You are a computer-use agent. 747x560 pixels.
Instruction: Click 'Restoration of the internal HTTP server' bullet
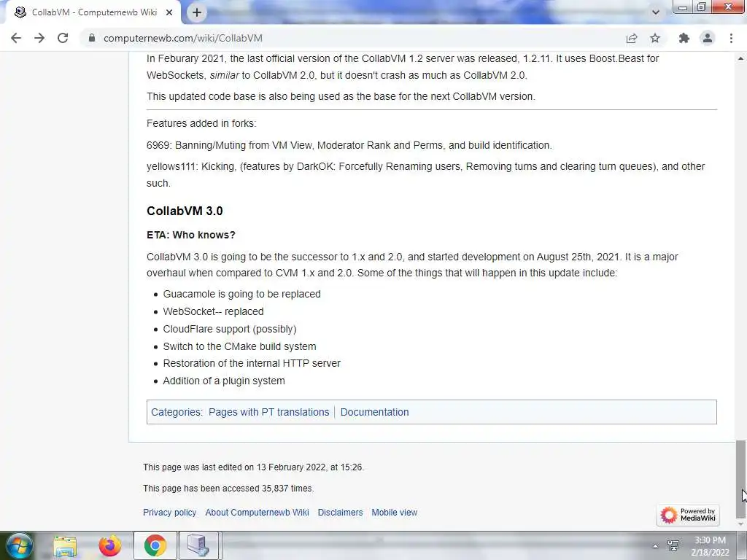(252, 363)
